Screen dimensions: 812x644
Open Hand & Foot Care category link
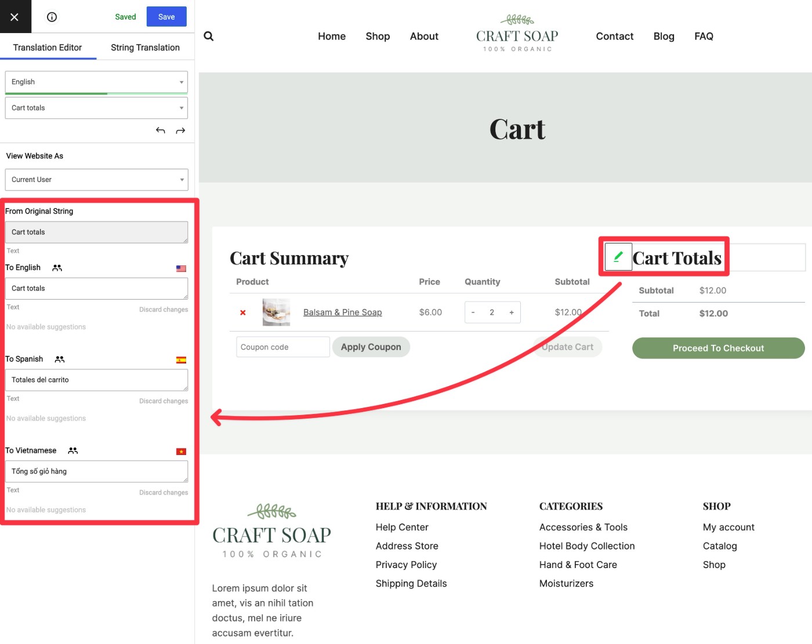click(578, 565)
